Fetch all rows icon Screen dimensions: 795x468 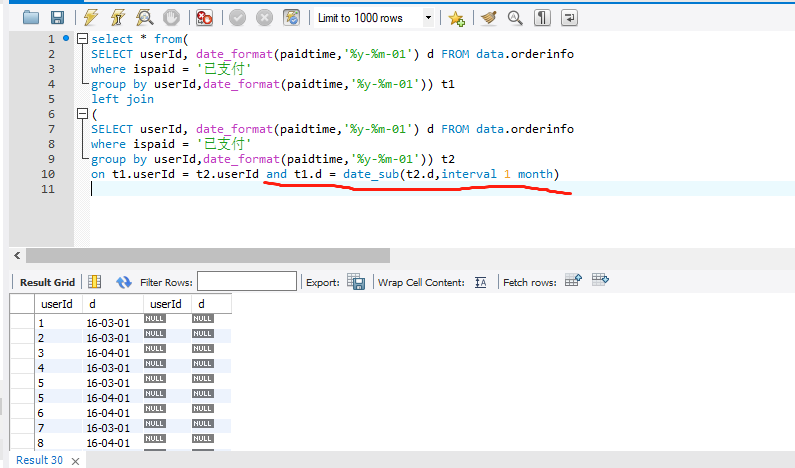coord(600,280)
